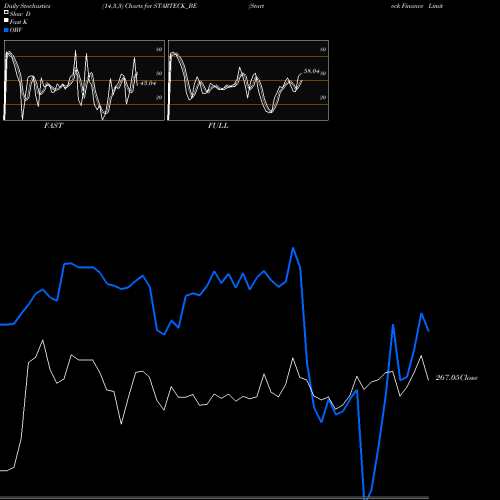Click the 80 axis label in FAST chart

click(159, 49)
